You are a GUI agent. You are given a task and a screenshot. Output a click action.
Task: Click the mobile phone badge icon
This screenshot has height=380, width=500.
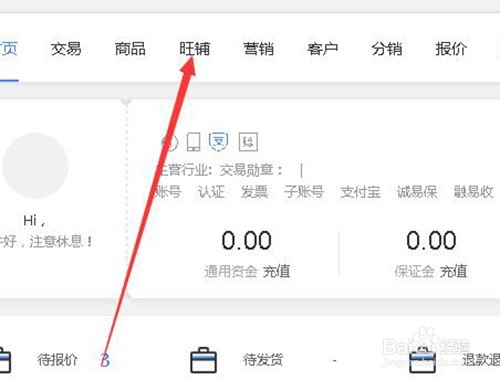[x=193, y=142]
